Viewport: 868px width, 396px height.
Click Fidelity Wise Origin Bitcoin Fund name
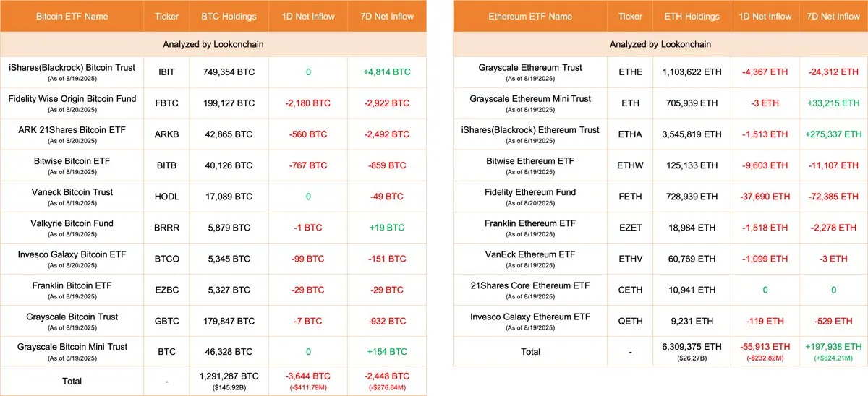pyautogui.click(x=72, y=98)
